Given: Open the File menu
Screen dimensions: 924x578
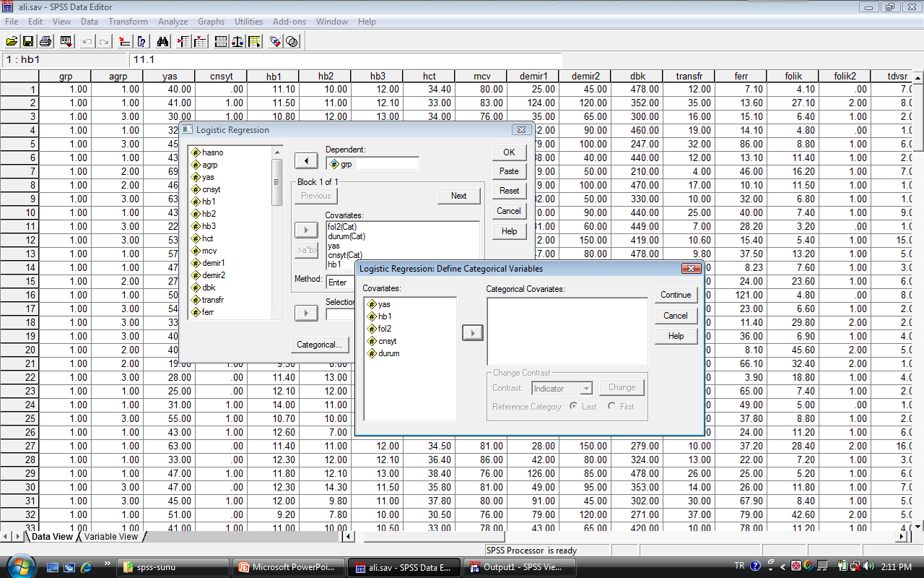Looking at the screenshot, I should click(12, 22).
